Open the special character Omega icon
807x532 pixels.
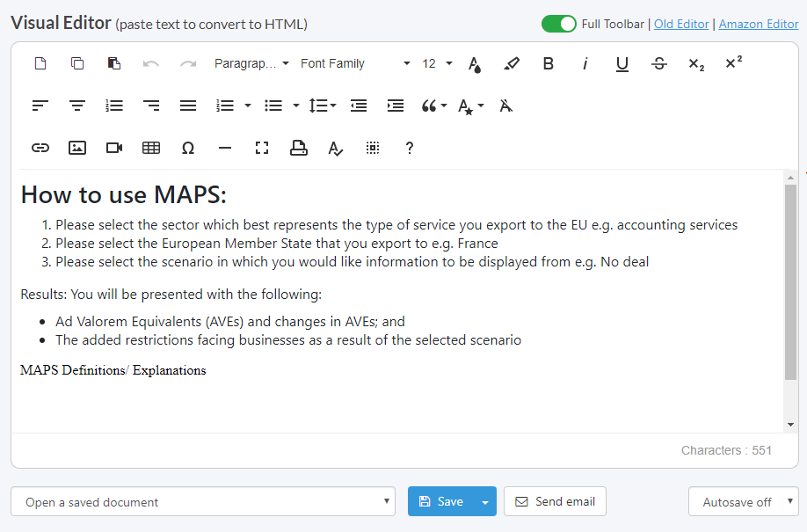coord(188,148)
